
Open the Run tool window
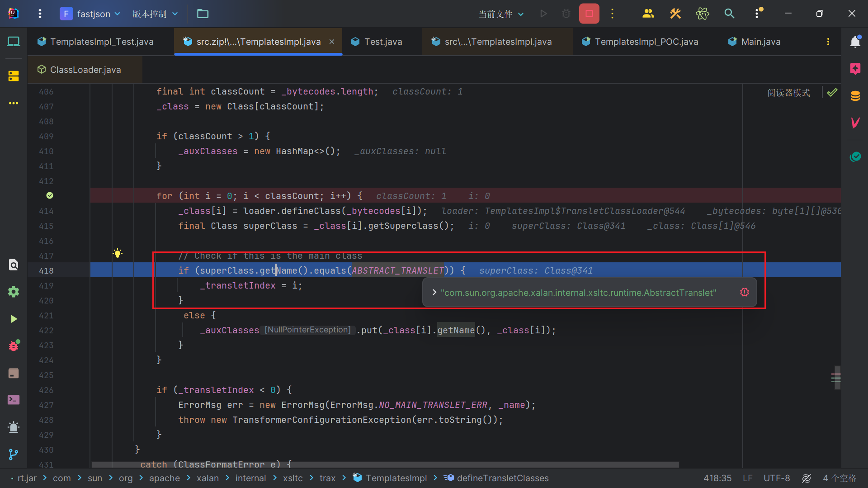click(x=14, y=319)
